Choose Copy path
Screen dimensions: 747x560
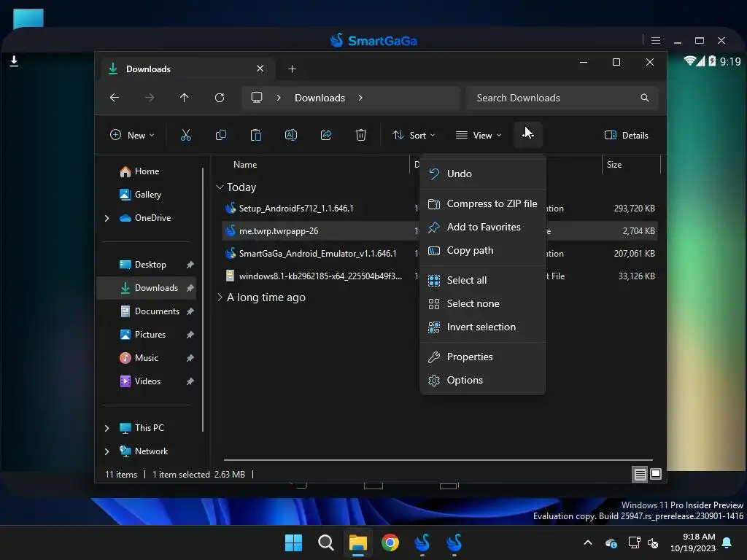click(x=483, y=251)
